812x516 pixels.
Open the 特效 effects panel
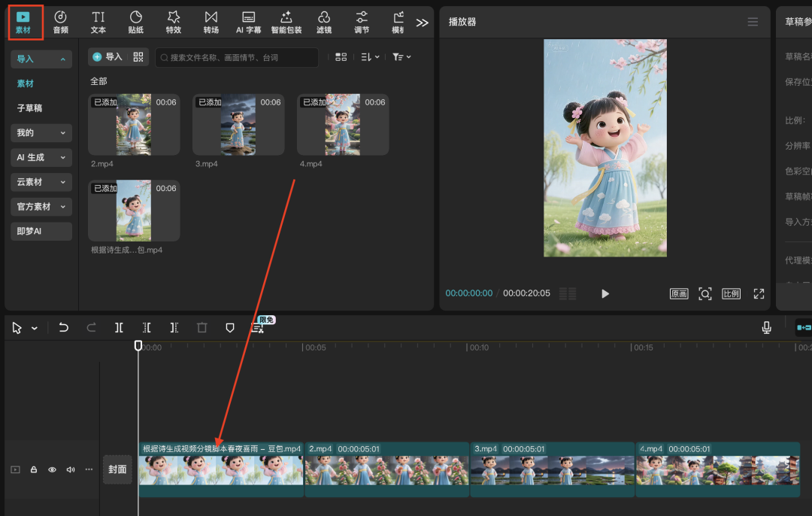(174, 22)
